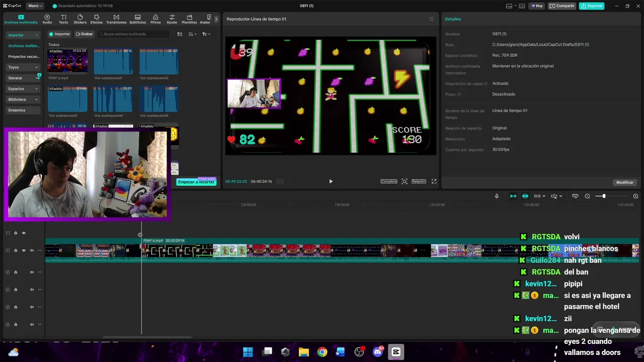This screenshot has width=644, height=362.
Task: Open the preview zoom scan icon
Action: pyautogui.click(x=405, y=182)
